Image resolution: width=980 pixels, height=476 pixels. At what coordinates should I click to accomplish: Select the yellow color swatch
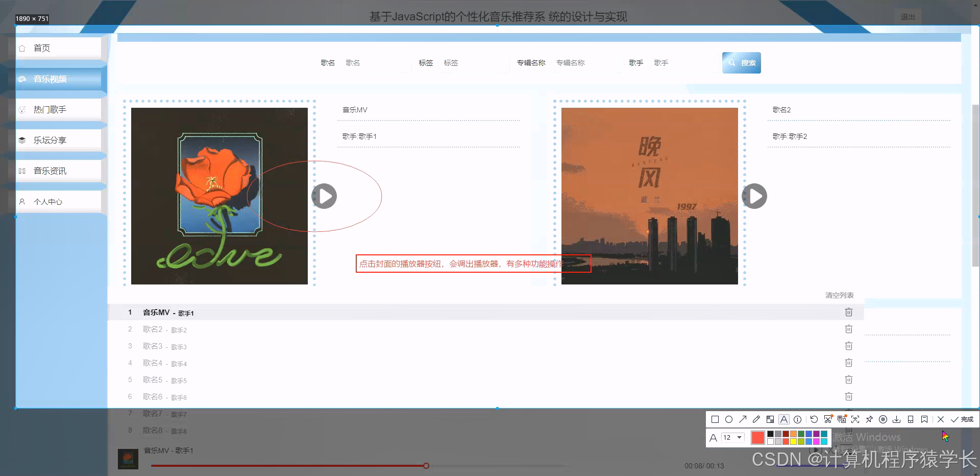tap(794, 441)
